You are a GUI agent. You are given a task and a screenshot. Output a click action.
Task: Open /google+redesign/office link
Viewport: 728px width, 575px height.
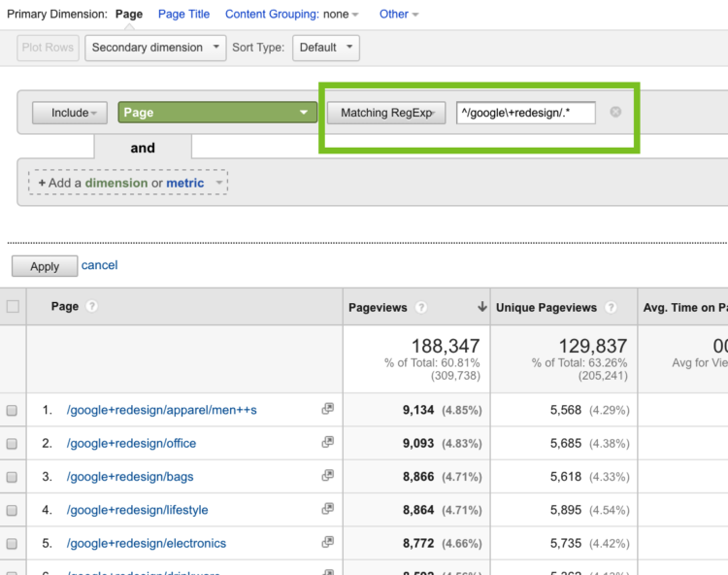click(131, 444)
